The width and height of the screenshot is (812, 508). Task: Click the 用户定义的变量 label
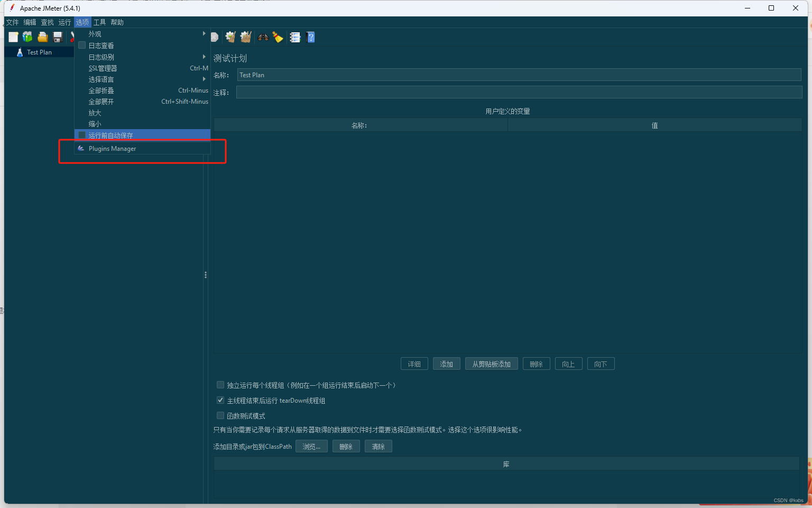pos(508,111)
